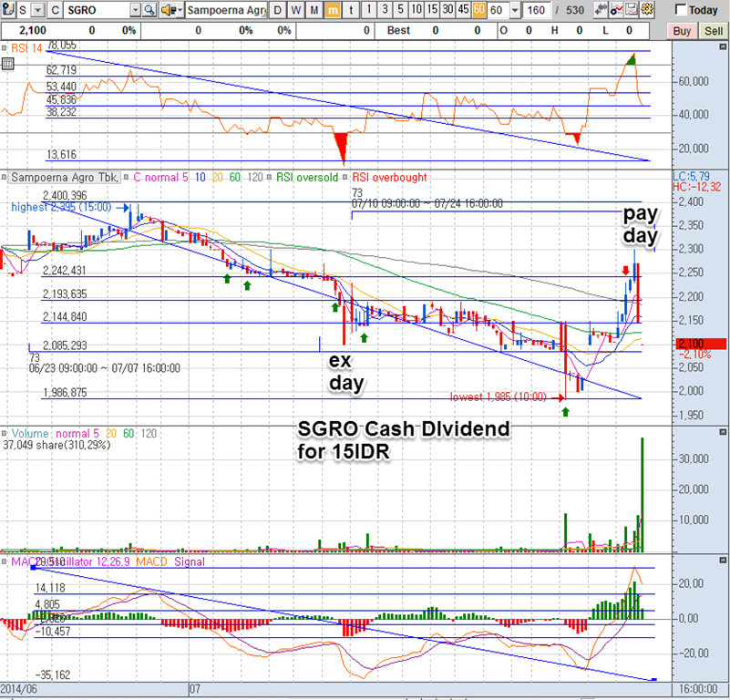
Task: Click the Buy button
Action: point(682,31)
